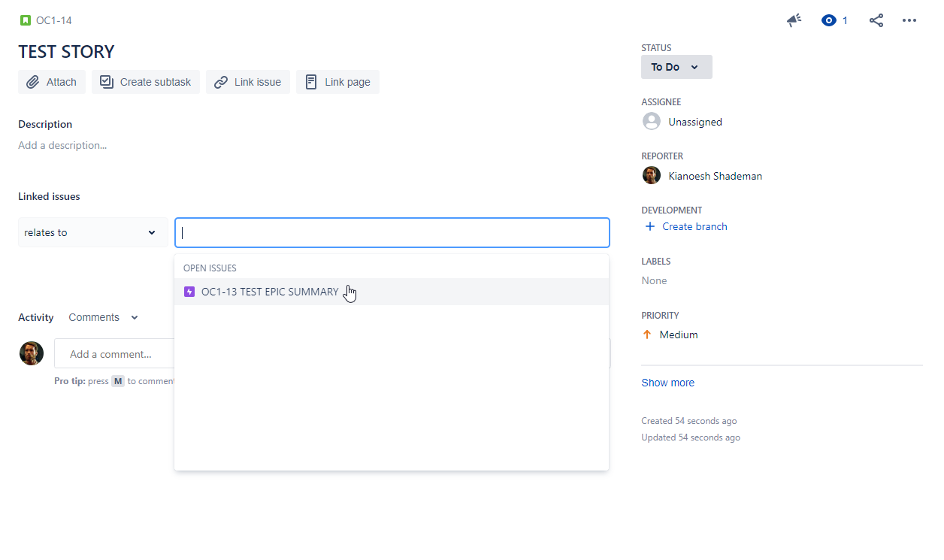Select the Link issue button
This screenshot has width=944, height=560.
[248, 82]
